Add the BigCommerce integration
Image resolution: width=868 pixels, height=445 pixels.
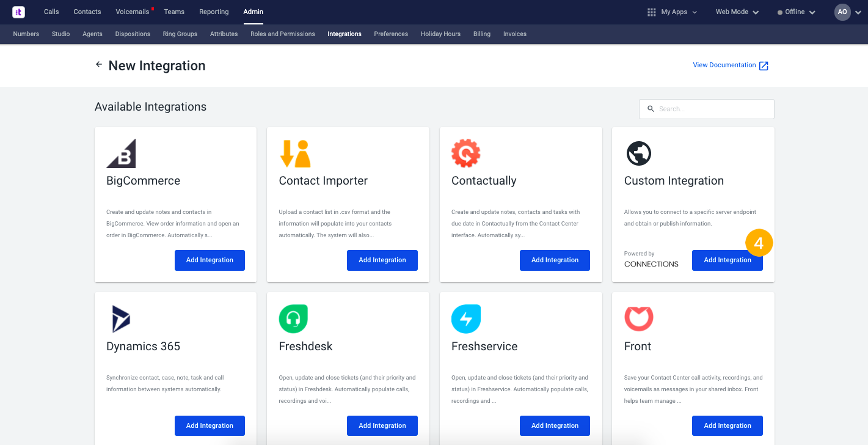coord(210,260)
